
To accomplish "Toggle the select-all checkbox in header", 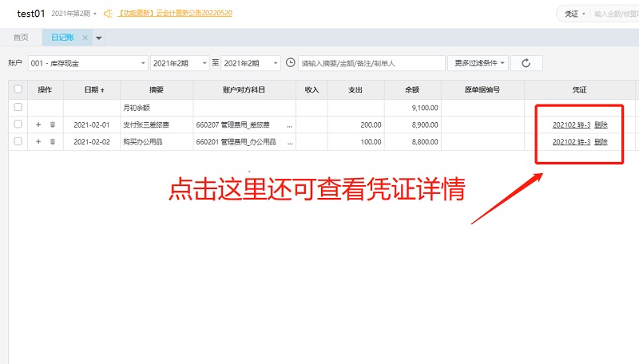I will point(18,89).
